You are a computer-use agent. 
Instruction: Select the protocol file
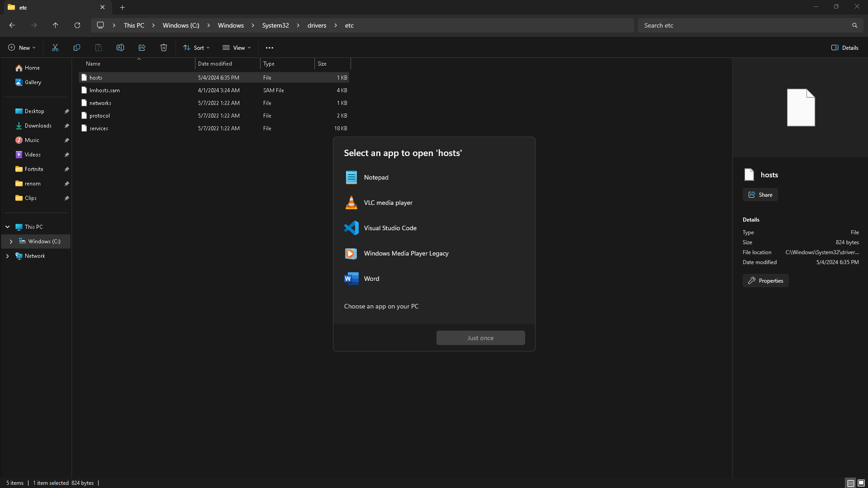214,116
